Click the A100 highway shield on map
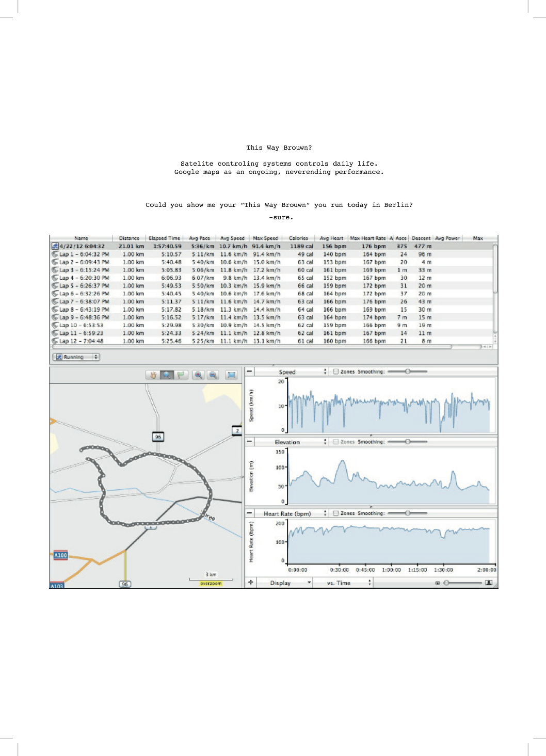This screenshot has height=756, width=546. click(x=61, y=555)
